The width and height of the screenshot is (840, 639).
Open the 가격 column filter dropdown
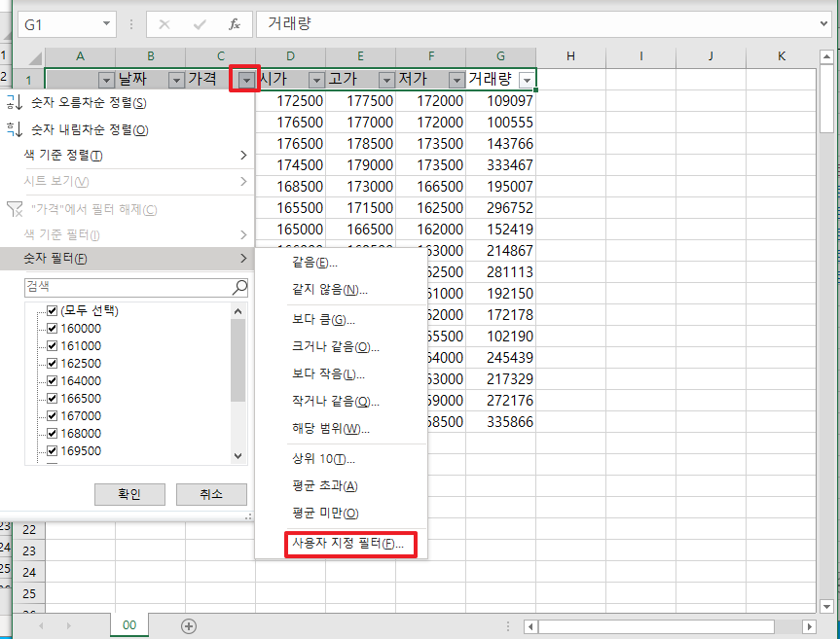pos(246,81)
